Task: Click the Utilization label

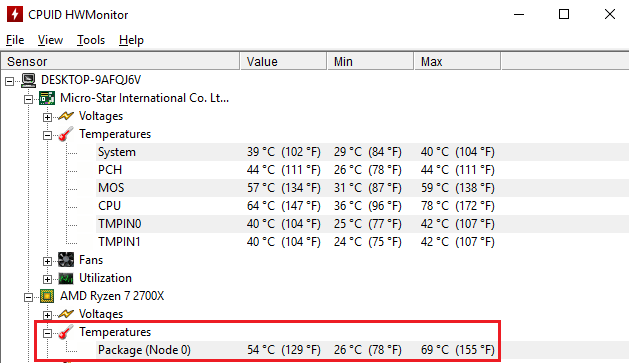Action: [x=106, y=278]
